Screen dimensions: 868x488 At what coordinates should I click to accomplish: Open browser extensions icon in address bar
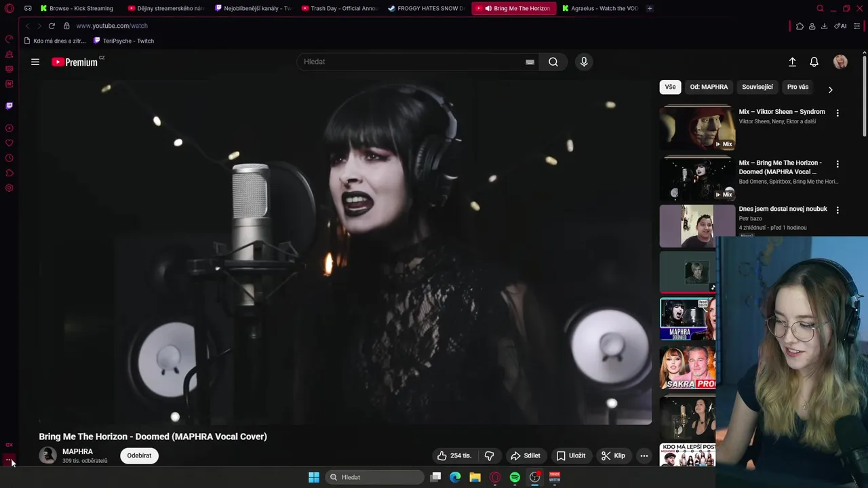(x=800, y=26)
